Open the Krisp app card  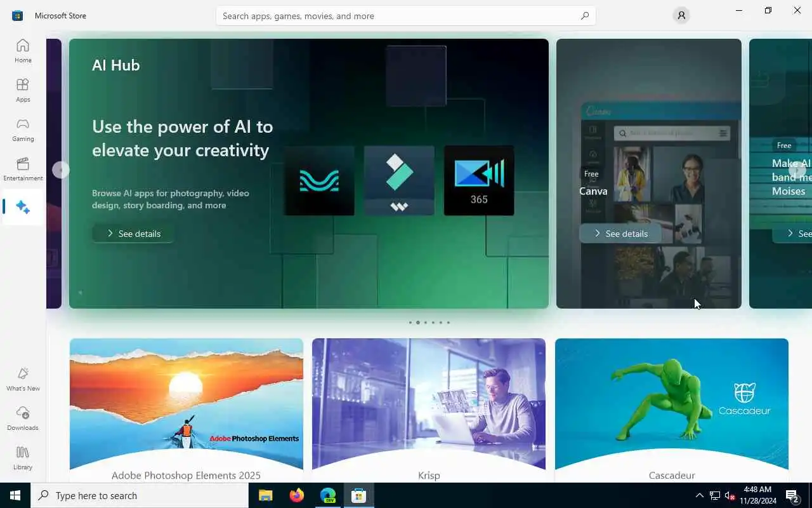coord(429,410)
